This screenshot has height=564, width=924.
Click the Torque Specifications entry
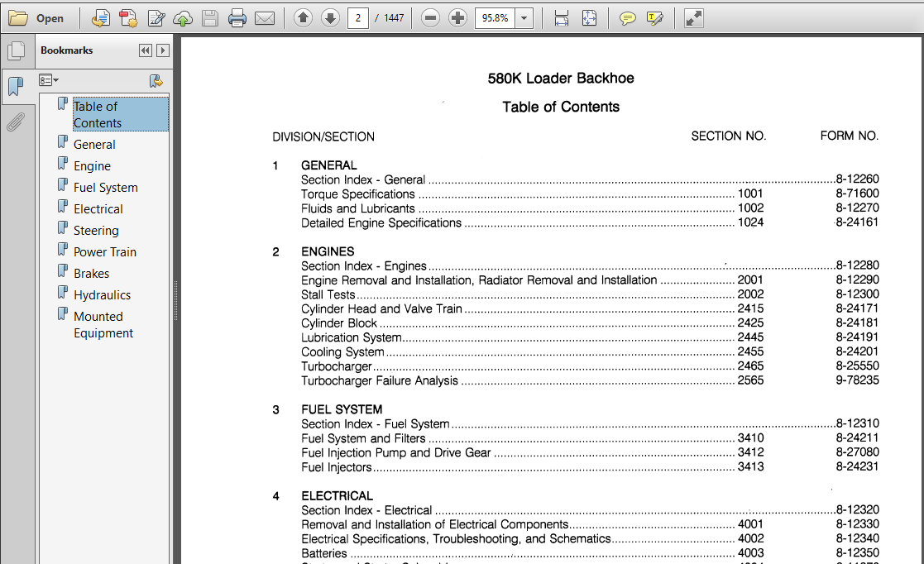(x=357, y=194)
